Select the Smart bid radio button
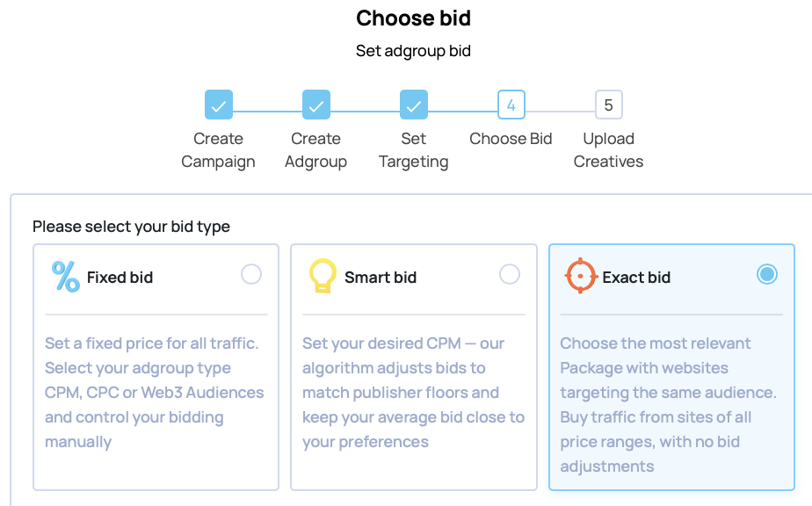The height and width of the screenshot is (506, 812). 510,275
